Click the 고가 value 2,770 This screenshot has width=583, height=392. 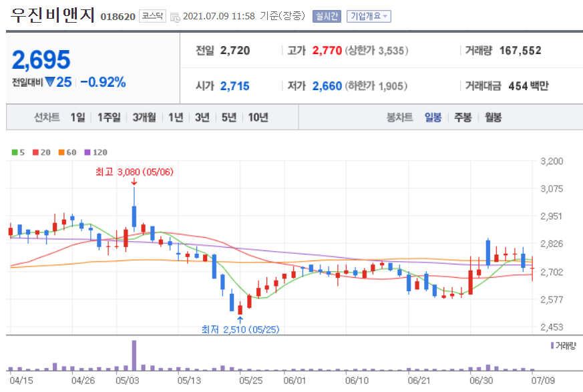pyautogui.click(x=327, y=51)
